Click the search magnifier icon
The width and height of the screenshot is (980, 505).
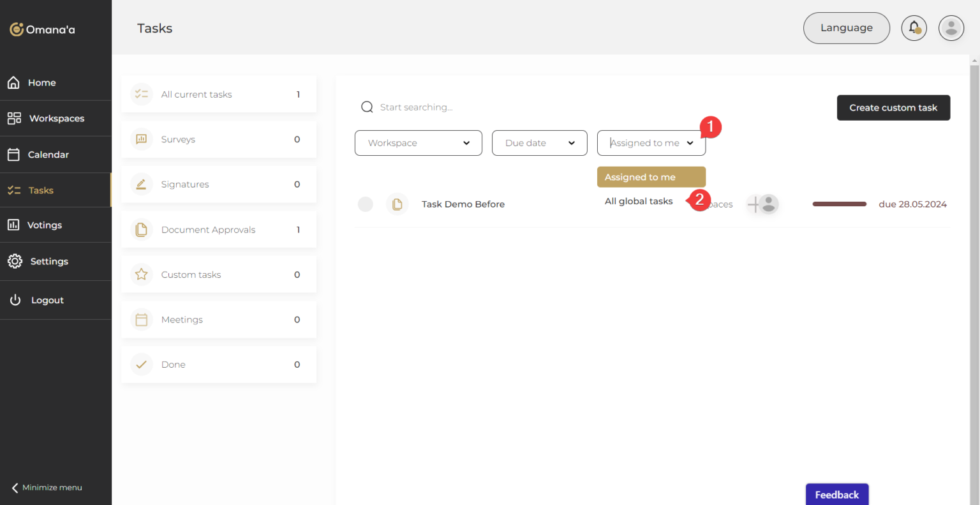click(367, 107)
